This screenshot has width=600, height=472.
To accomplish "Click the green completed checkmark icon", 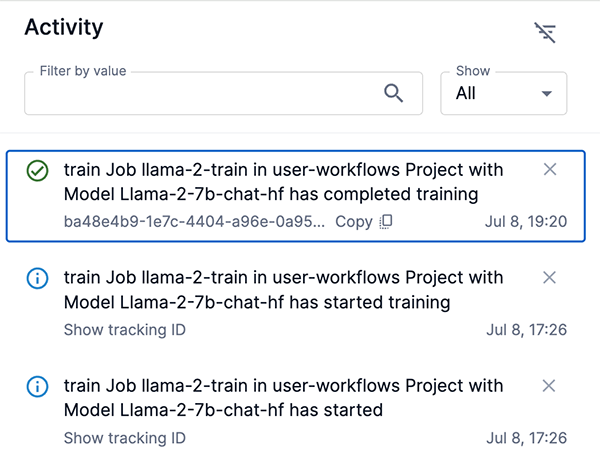I will [37, 171].
